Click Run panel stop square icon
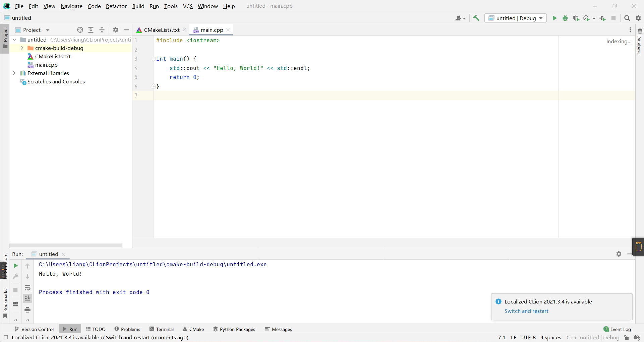Image resolution: width=644 pixels, height=342 pixels. (x=15, y=290)
